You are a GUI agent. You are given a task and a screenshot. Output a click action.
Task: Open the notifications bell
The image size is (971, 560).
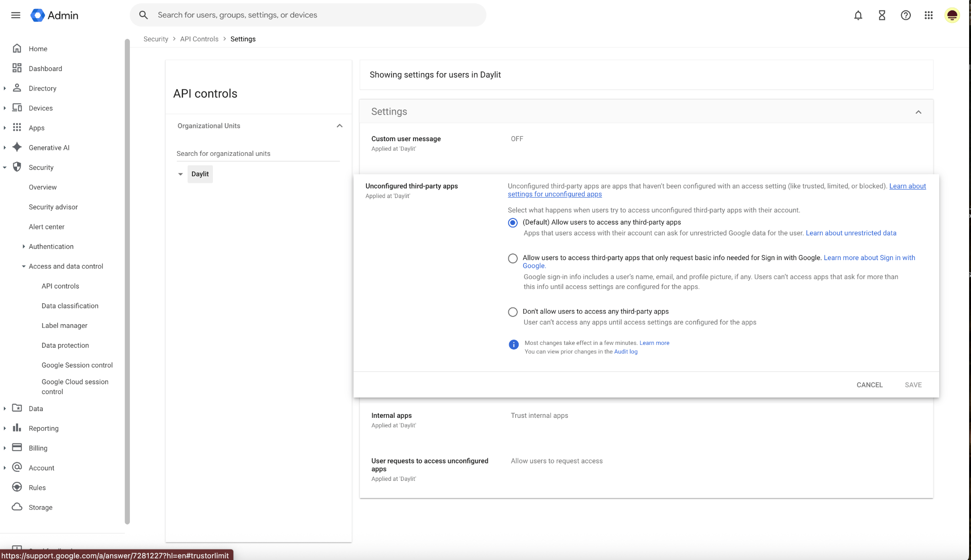[x=858, y=15]
